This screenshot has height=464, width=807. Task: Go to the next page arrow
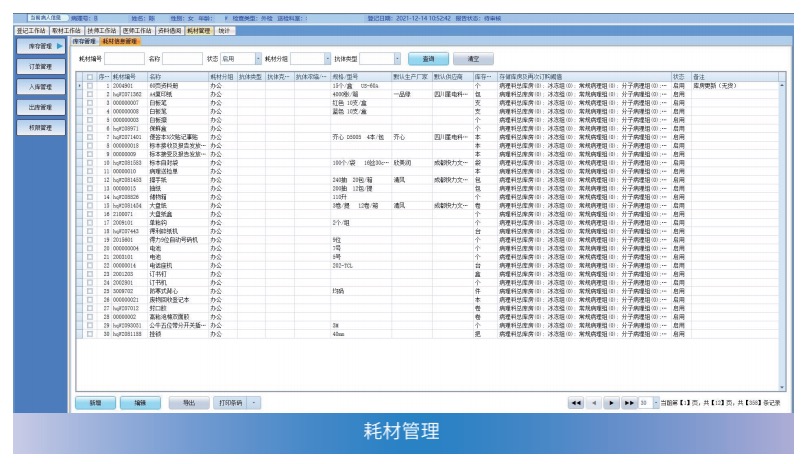611,403
